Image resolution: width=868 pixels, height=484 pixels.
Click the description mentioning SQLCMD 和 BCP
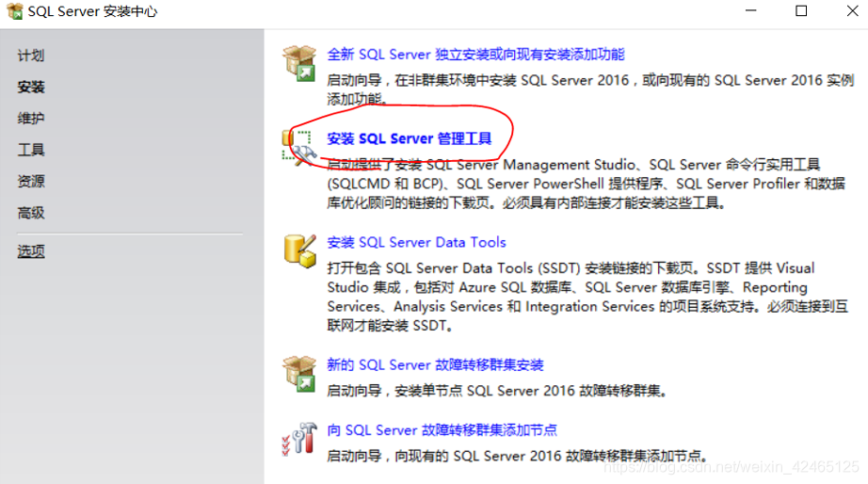[x=587, y=184]
